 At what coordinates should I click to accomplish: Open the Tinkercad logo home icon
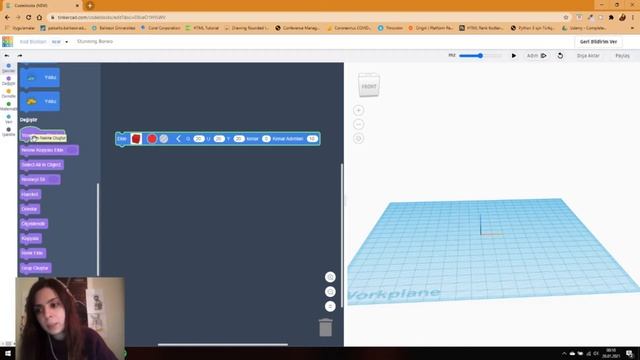click(7, 42)
